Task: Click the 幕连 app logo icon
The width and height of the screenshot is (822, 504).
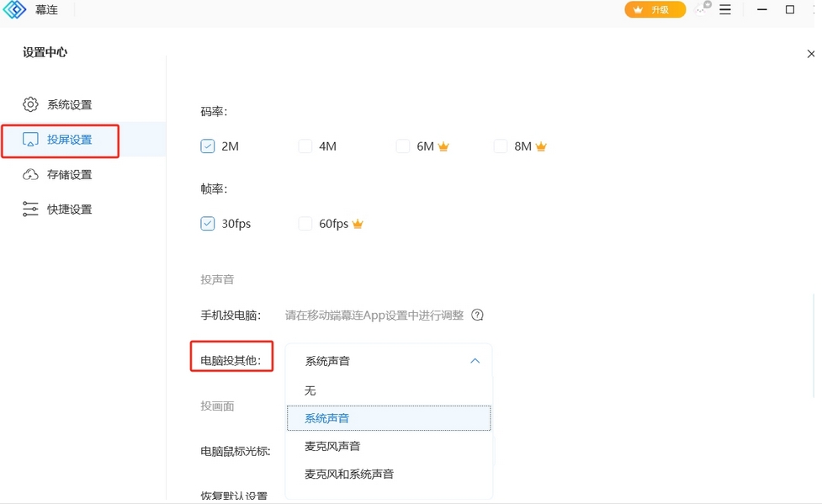Action: [x=15, y=10]
